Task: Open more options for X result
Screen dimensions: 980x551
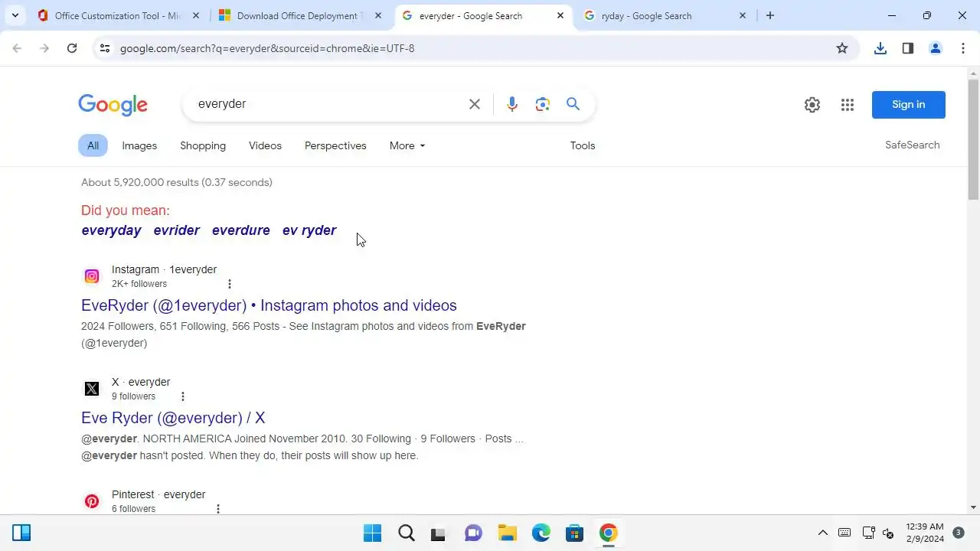Action: [x=182, y=396]
